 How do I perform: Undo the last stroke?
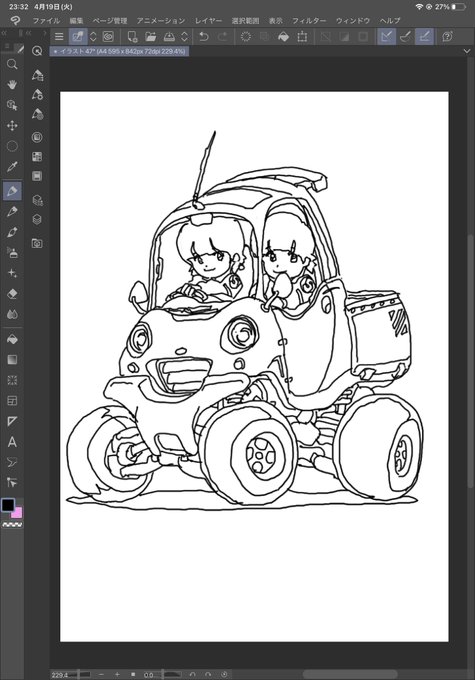203,36
